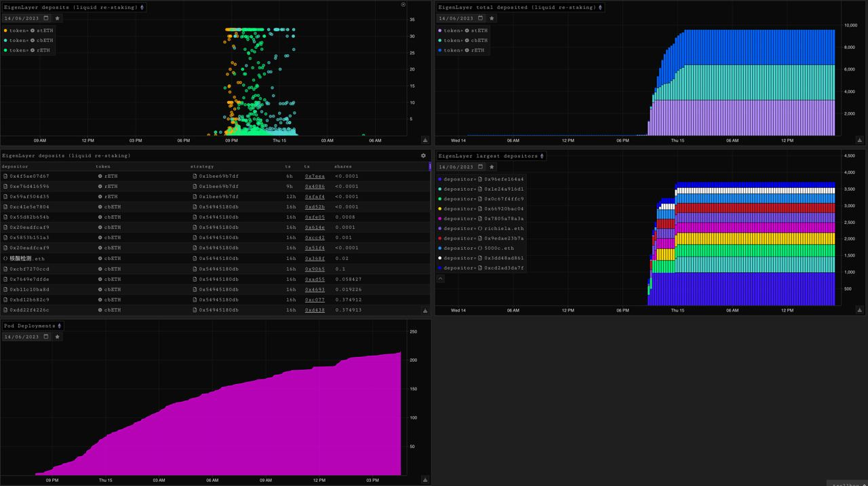Download the Pod Deployments chart
Viewport: 868px width, 486px height.
pyautogui.click(x=425, y=479)
